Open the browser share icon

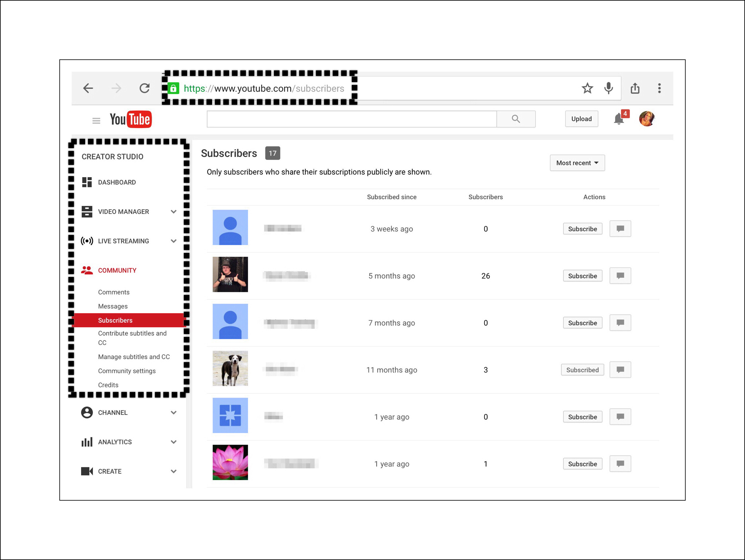pos(635,88)
